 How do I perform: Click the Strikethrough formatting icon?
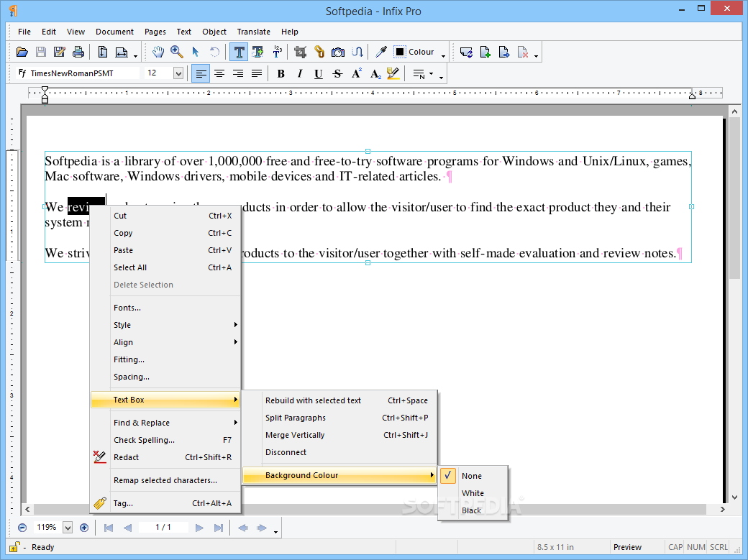(337, 74)
